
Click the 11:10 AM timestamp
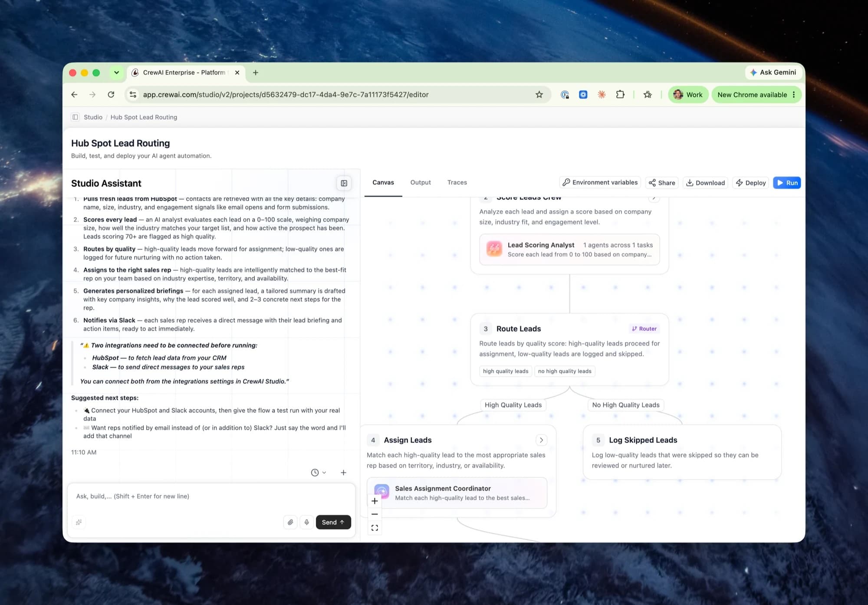pyautogui.click(x=84, y=452)
